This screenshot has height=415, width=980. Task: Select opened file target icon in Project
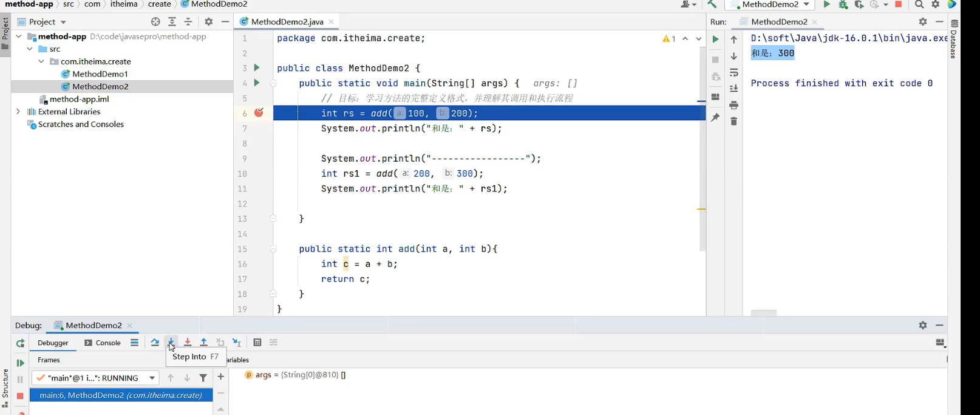[x=155, y=22]
